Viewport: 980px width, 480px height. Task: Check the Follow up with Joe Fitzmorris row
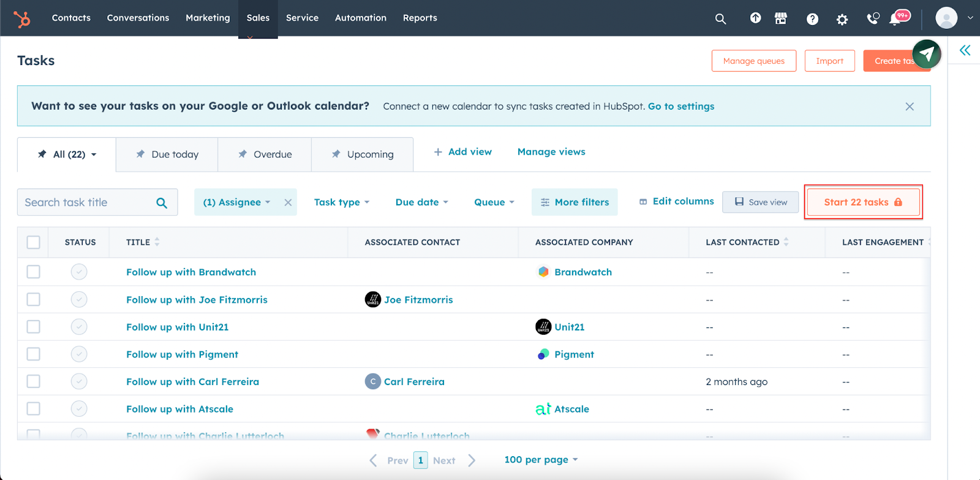34,299
